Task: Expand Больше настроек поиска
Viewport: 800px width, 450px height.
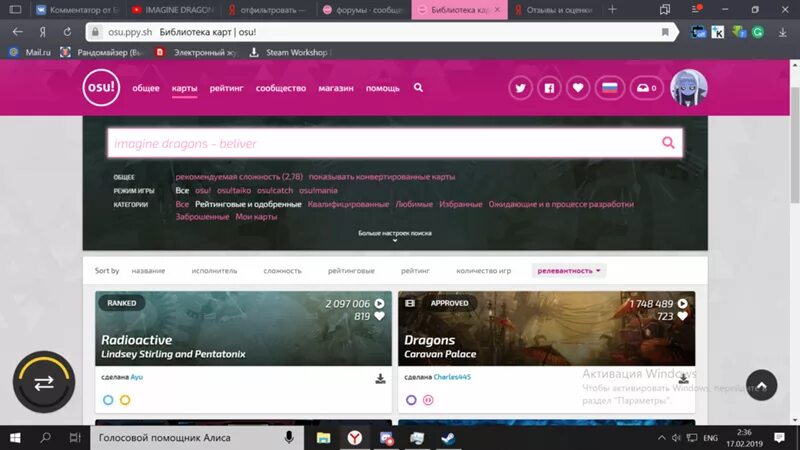Action: click(395, 235)
